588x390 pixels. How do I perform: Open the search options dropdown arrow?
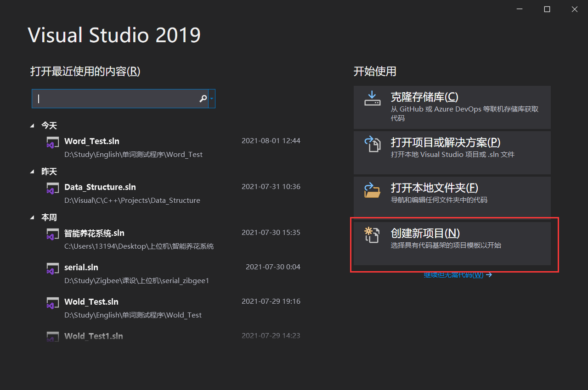click(212, 99)
